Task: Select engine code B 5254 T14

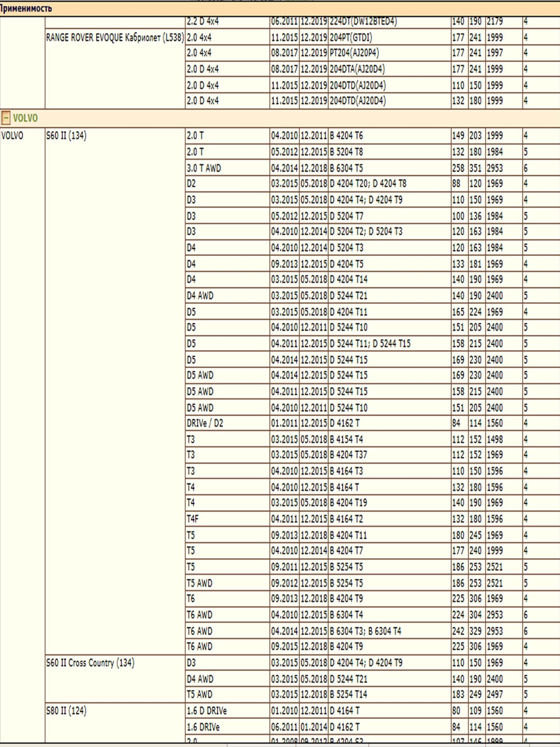Action: (348, 695)
